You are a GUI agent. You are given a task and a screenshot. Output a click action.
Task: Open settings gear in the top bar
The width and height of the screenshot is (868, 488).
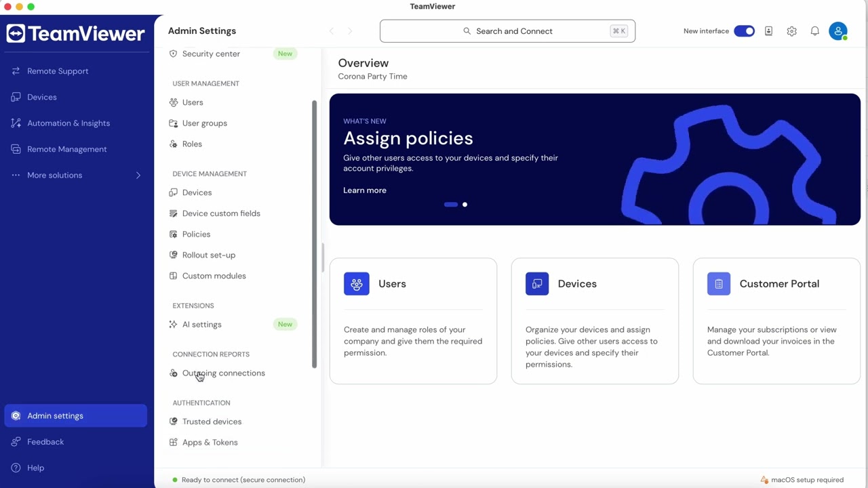point(791,31)
